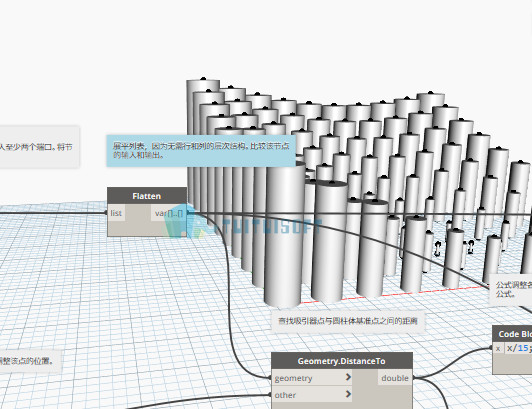Select the Geometry.DistanceTo node header

342,361
